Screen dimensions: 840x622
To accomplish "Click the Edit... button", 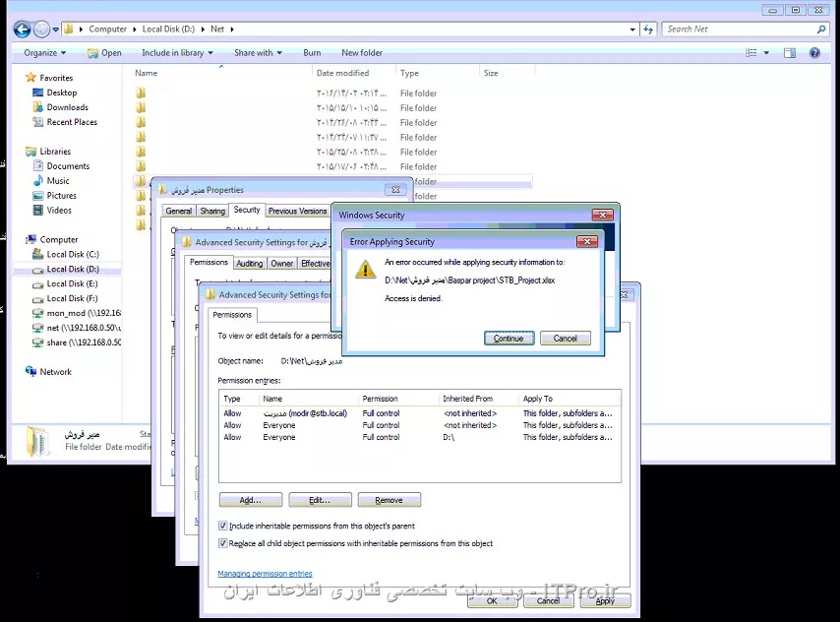I will (x=320, y=500).
